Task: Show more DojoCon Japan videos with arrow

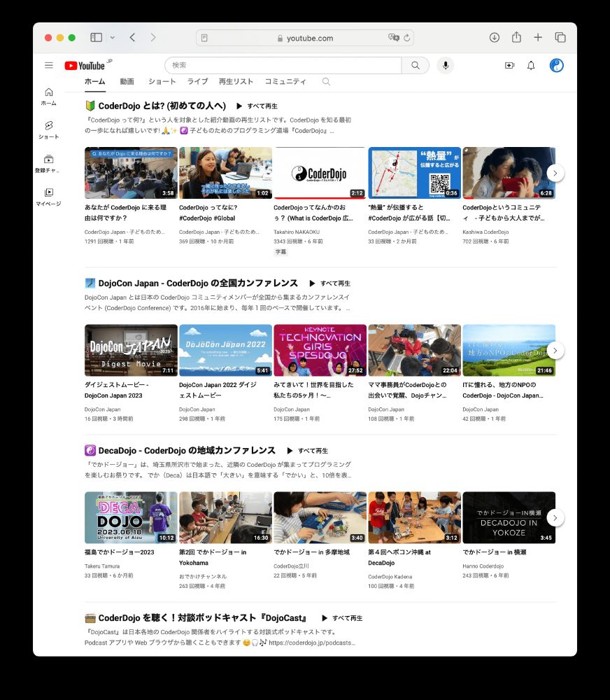Action: point(555,351)
